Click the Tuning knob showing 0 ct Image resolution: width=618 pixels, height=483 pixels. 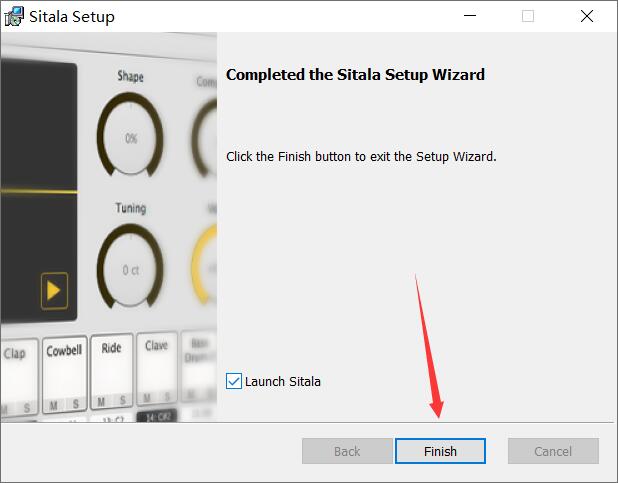(x=130, y=269)
